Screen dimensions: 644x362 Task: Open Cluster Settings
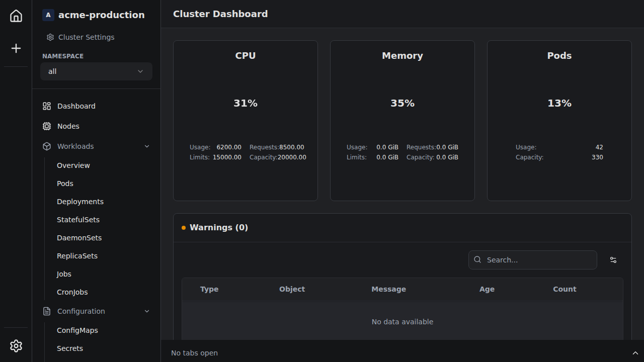(x=86, y=37)
